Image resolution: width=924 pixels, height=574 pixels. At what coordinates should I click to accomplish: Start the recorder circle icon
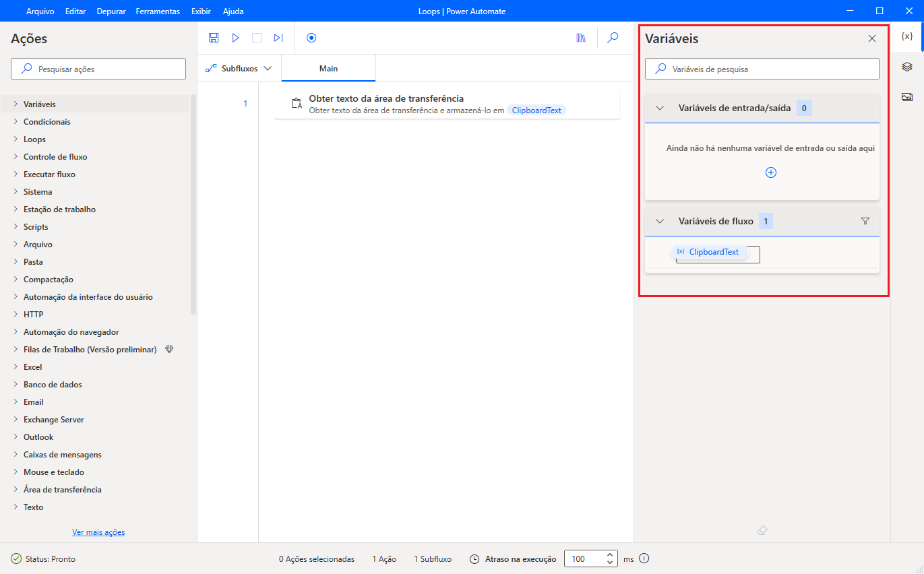pyautogui.click(x=311, y=38)
